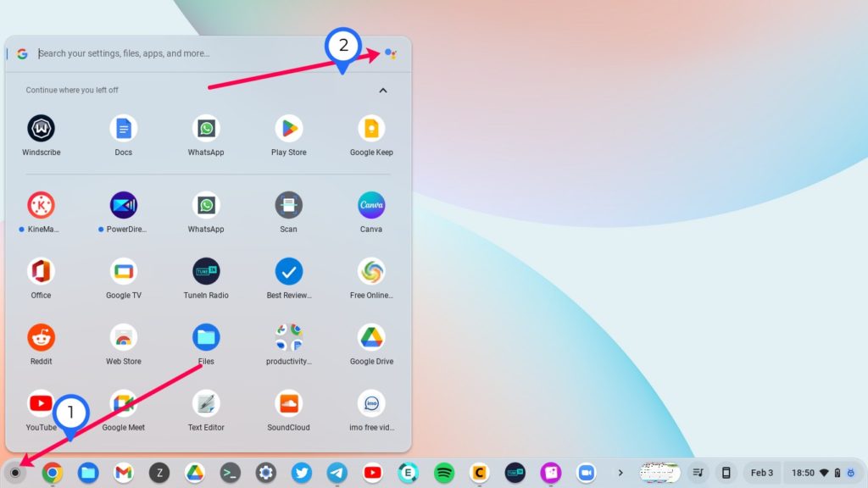The image size is (868, 488).
Task: Open Settings gear on the shelf
Action: tap(265, 473)
